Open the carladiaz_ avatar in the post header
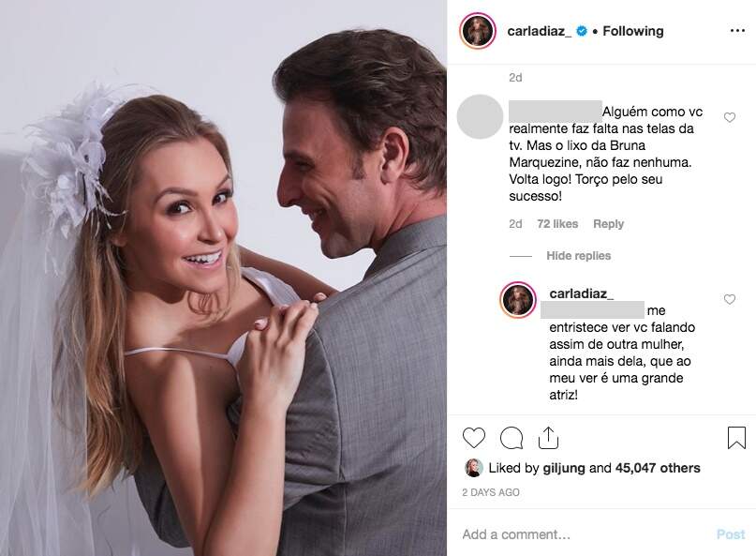 477,31
